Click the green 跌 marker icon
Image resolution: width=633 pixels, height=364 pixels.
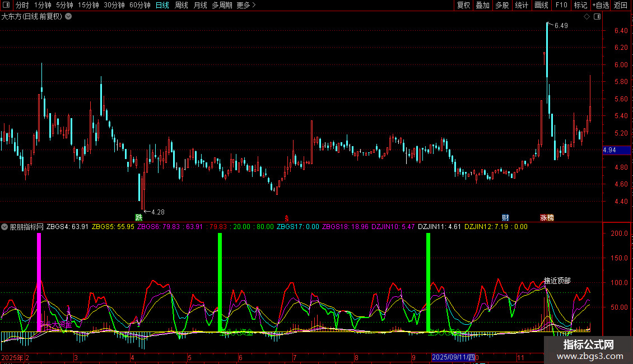(138, 217)
